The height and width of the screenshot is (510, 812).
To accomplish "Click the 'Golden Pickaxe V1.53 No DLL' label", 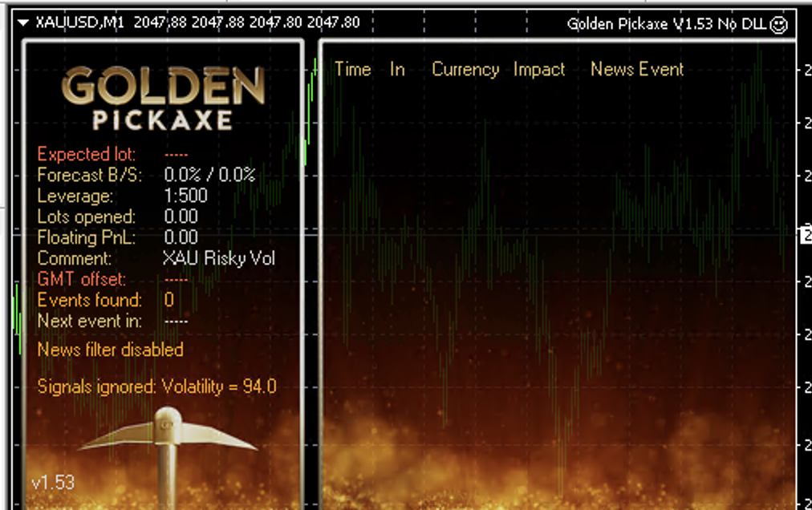I will coord(667,24).
